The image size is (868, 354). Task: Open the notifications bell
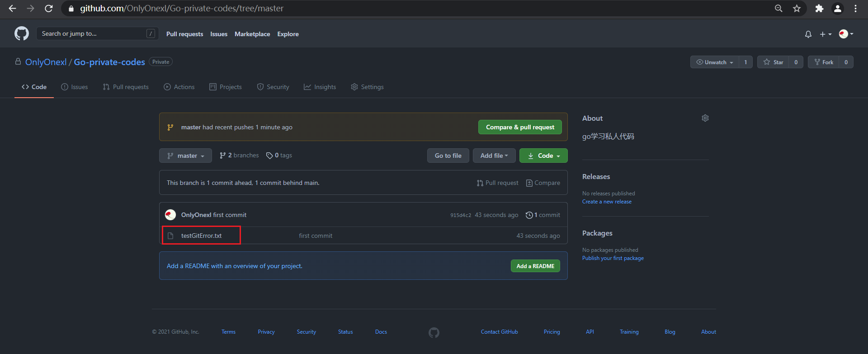tap(808, 34)
